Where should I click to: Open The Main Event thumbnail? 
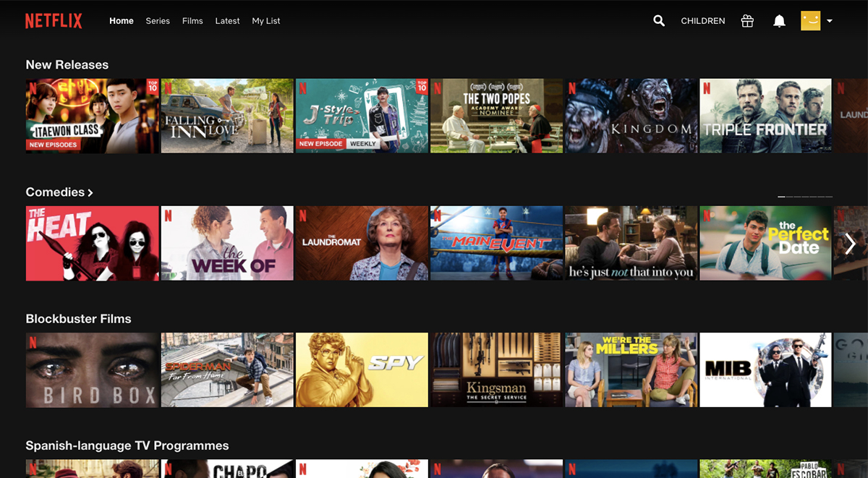(x=496, y=243)
